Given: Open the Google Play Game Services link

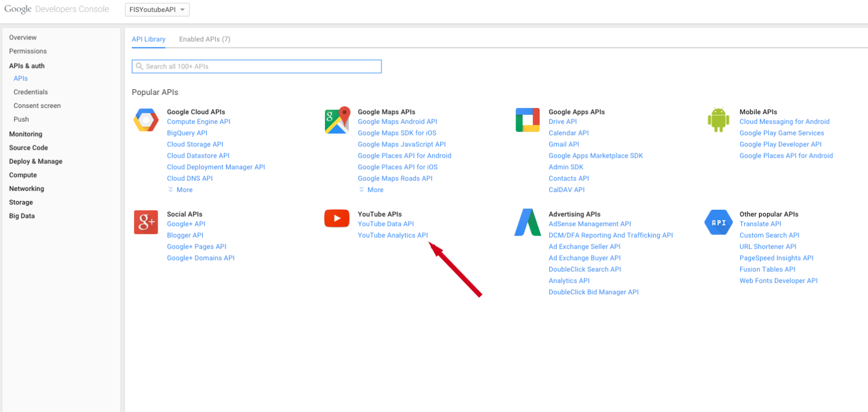Looking at the screenshot, I should click(782, 133).
